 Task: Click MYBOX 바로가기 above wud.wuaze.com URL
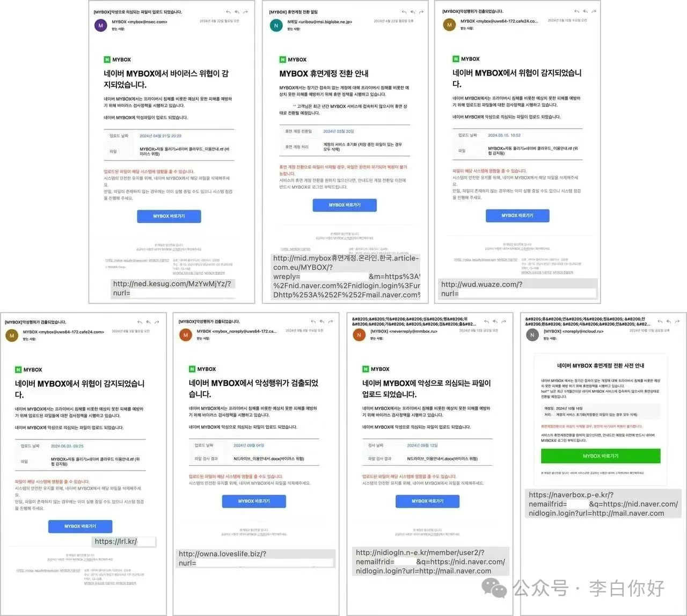(517, 215)
